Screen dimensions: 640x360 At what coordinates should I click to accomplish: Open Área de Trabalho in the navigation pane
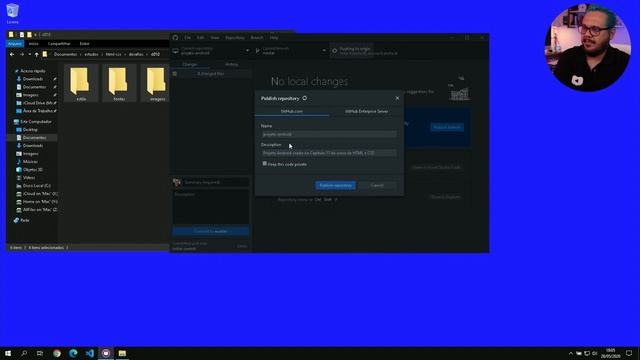[38, 111]
